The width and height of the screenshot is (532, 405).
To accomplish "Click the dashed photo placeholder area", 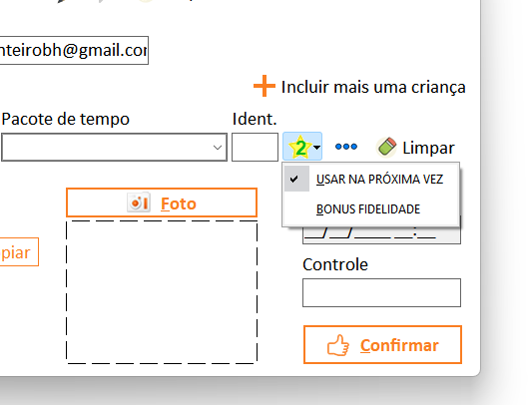I will [162, 292].
